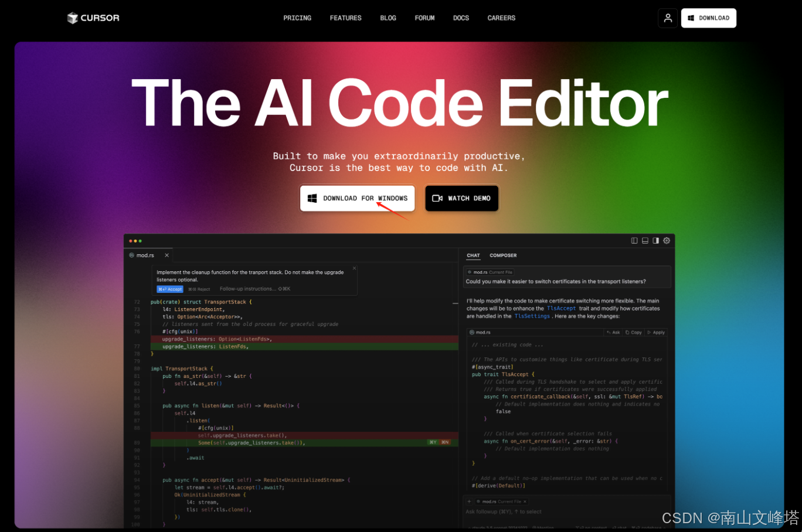Image resolution: width=802 pixels, height=532 pixels.
Task: Switch to the Composer tab
Action: pos(503,255)
